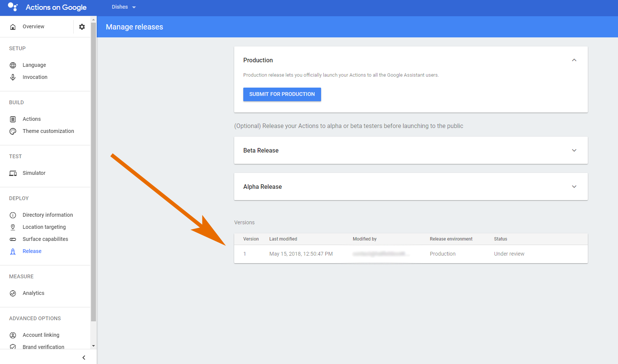
Task: Click the Last modified column header
Action: pyautogui.click(x=283, y=239)
